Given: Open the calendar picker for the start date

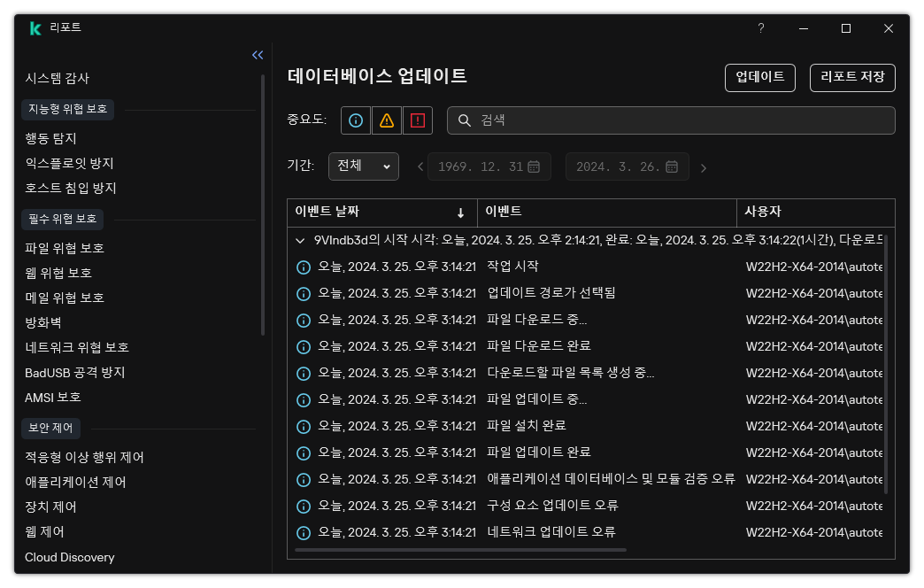Looking at the screenshot, I should [535, 166].
